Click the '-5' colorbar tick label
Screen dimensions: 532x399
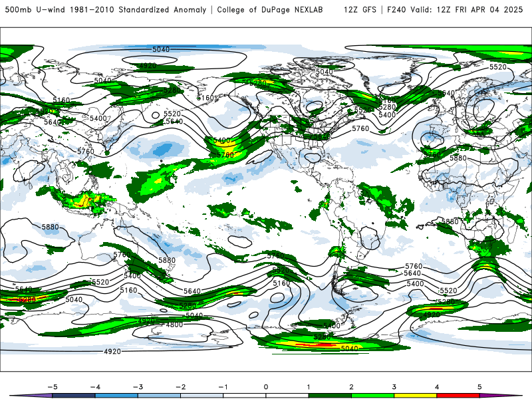53,387
